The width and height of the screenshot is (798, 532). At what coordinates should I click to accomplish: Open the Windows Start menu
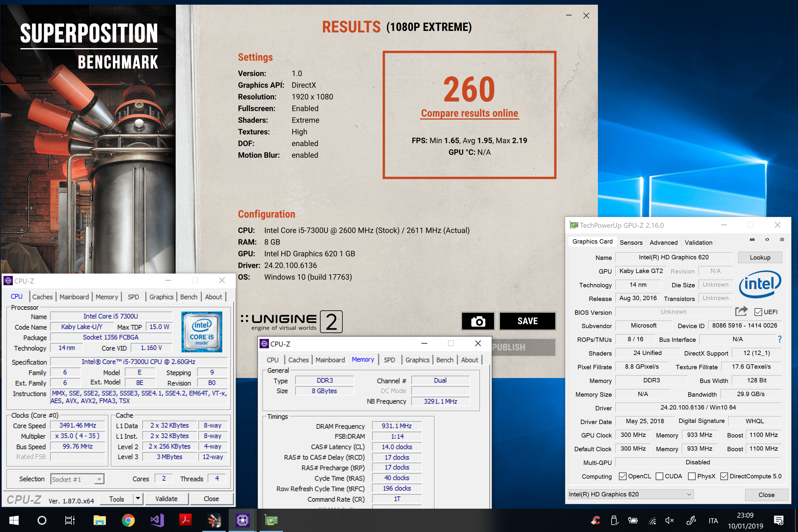[14, 520]
